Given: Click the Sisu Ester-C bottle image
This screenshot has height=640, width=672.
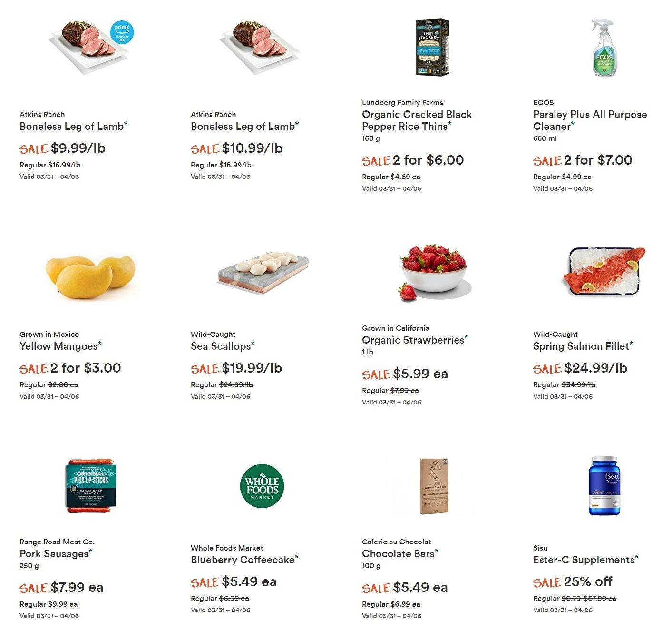Looking at the screenshot, I should tap(604, 486).
